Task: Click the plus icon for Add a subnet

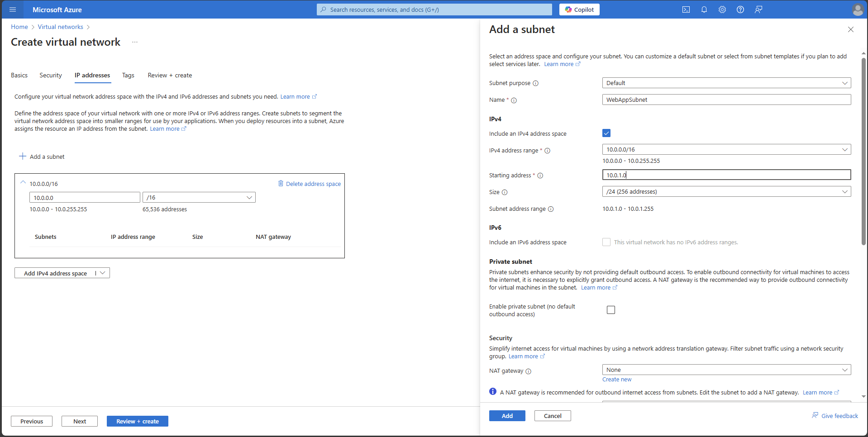Action: click(23, 156)
